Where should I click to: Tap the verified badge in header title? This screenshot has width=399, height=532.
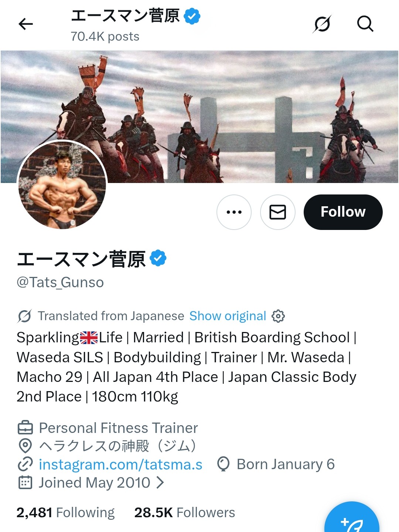[x=192, y=17]
